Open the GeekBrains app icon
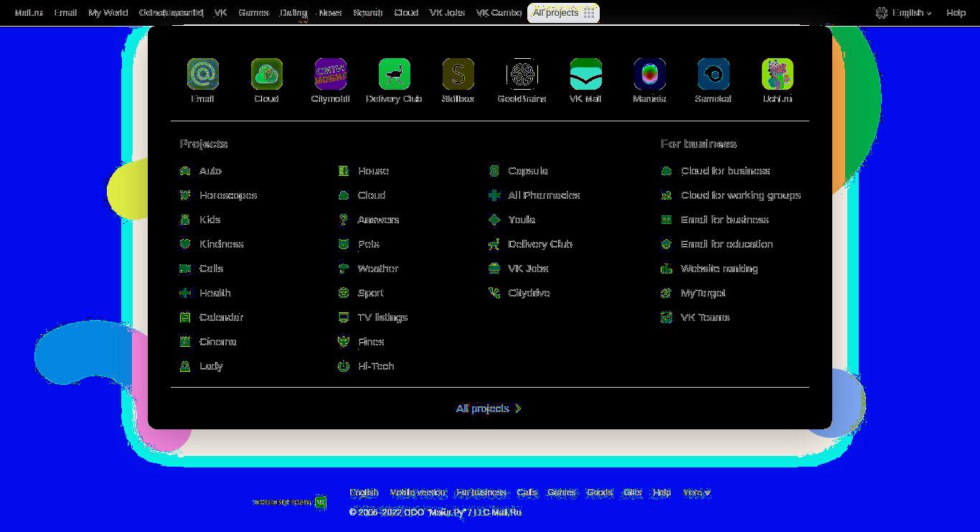The width and height of the screenshot is (980, 532). tap(522, 74)
